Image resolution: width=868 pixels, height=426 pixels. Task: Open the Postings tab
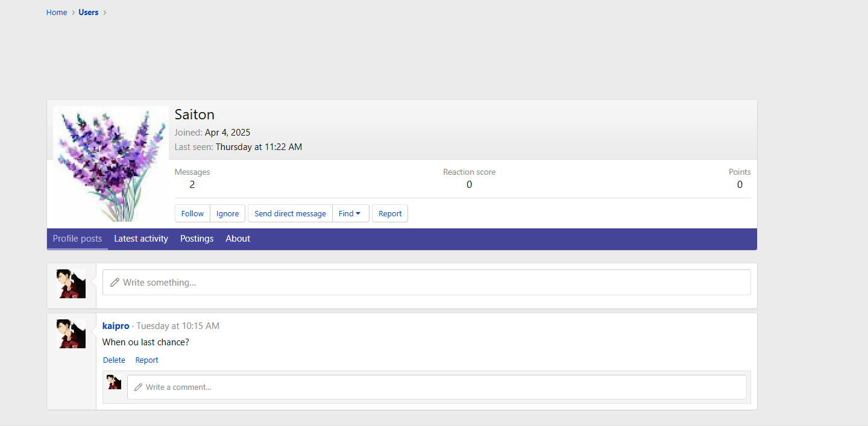coord(197,239)
